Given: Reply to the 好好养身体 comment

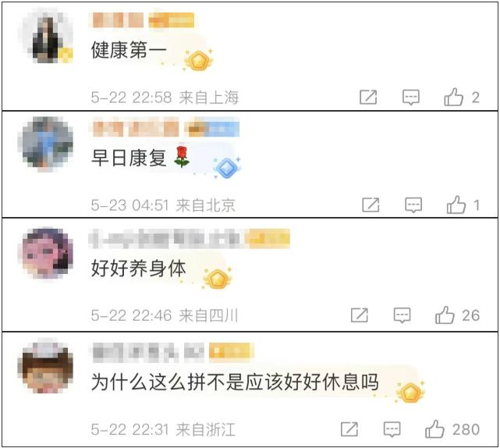Looking at the screenshot, I should point(402,315).
